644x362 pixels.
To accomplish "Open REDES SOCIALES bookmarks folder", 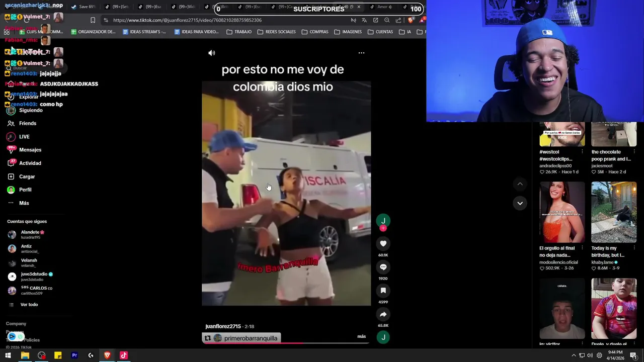I will click(x=277, y=32).
